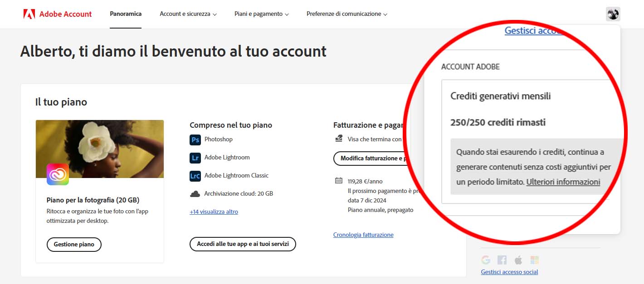Click the Google social login icon
The image size is (644, 284).
[x=486, y=260]
